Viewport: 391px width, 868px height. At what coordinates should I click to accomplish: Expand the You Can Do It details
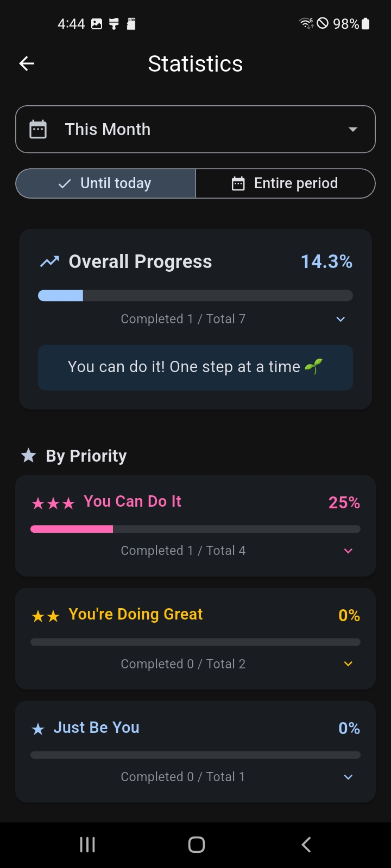click(348, 551)
